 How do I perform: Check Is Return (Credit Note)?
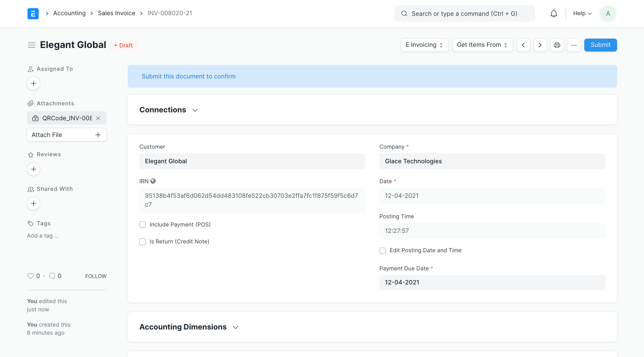[x=143, y=242]
